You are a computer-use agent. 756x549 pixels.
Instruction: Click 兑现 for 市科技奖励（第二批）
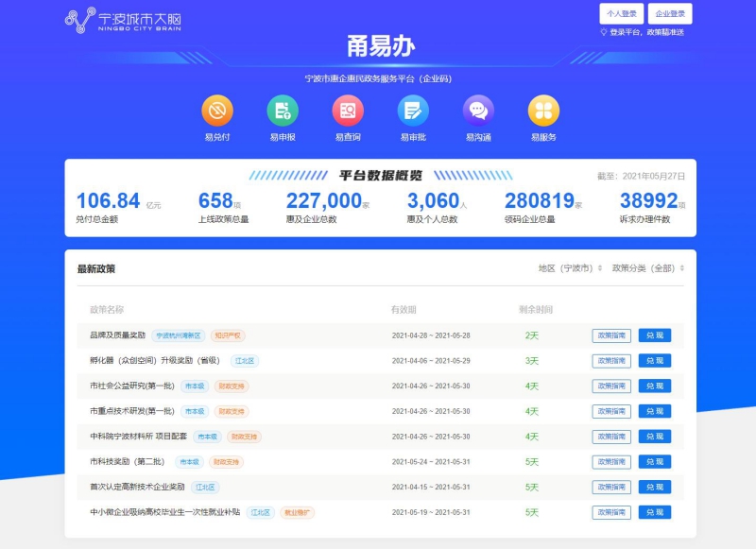[x=655, y=462]
